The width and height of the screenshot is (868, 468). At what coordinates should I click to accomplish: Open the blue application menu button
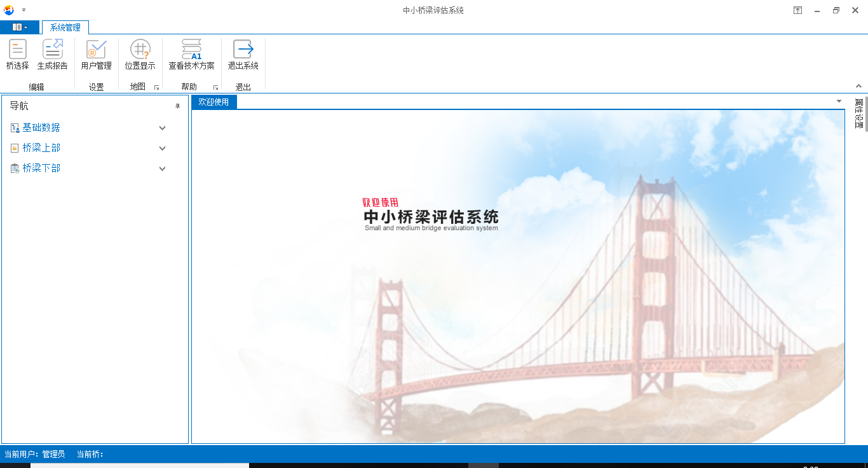point(20,27)
